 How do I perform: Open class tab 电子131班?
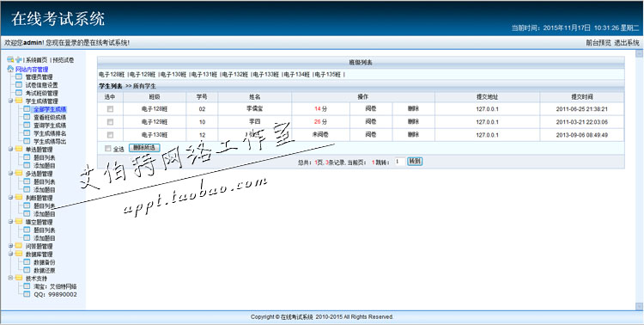pos(204,75)
